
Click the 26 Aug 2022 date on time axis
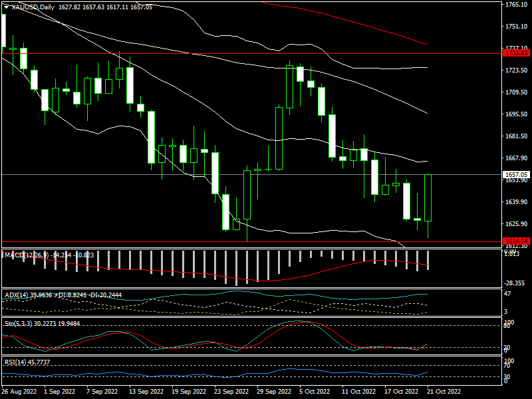coord(18,392)
